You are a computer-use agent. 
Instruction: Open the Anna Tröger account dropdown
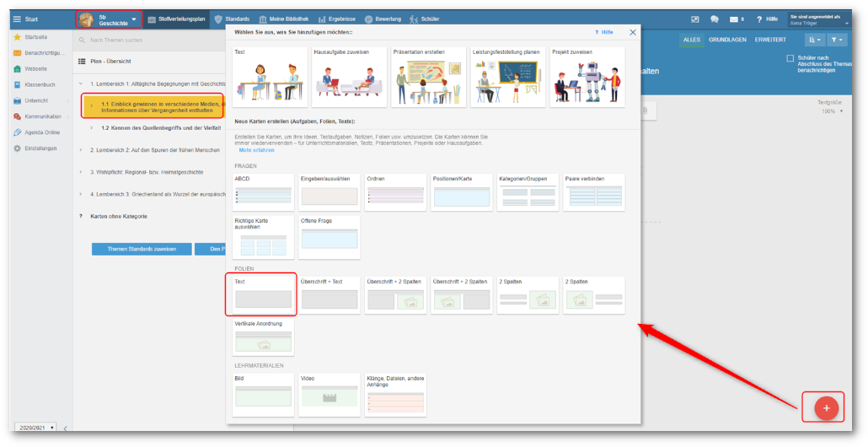click(x=819, y=20)
